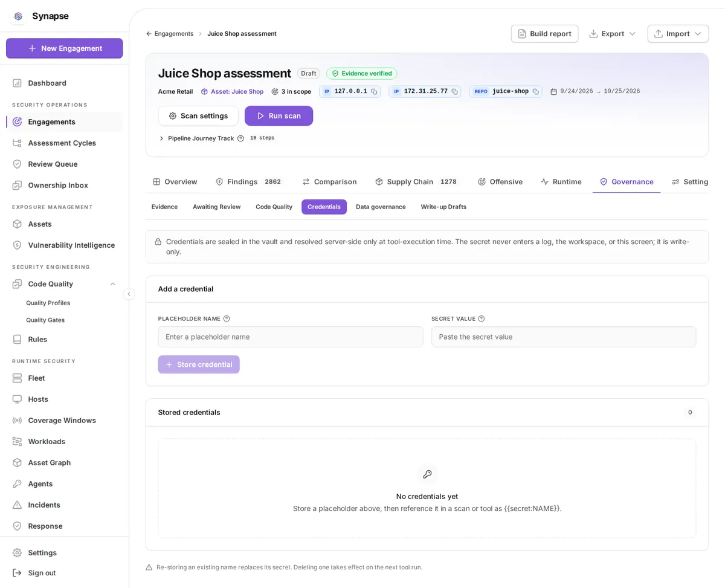Screen dimensions: 725x588
Task: Copy the 127.0.0.1 IP address
Action: point(374,92)
